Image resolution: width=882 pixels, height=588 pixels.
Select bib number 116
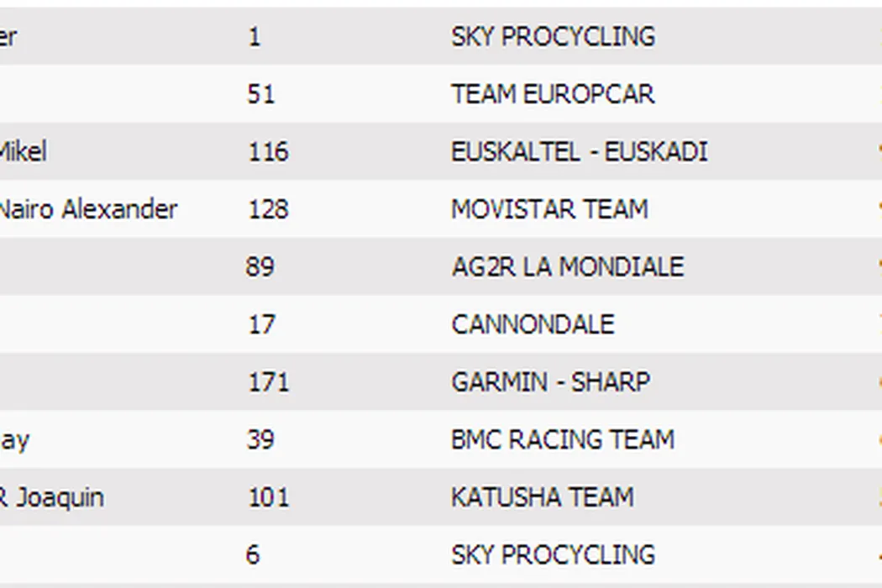(x=268, y=152)
